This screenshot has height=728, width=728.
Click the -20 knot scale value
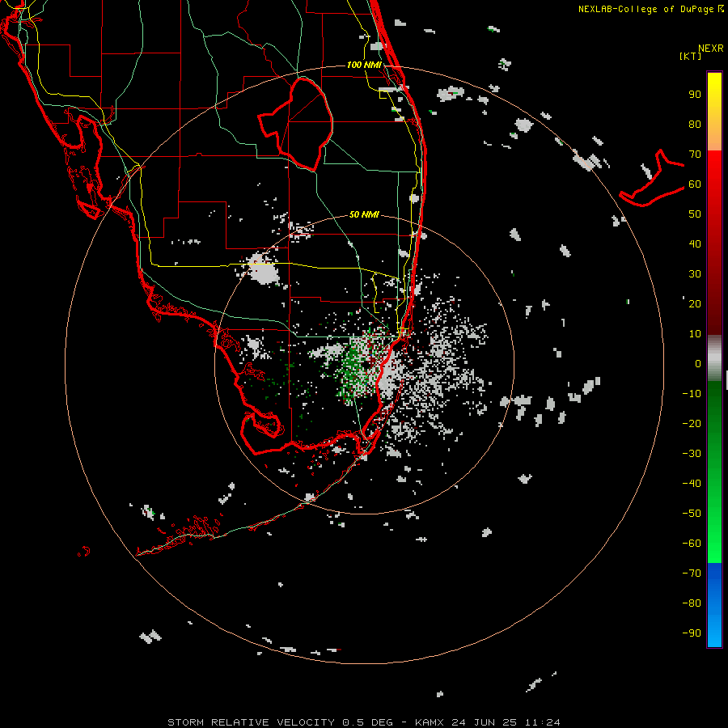pos(692,423)
